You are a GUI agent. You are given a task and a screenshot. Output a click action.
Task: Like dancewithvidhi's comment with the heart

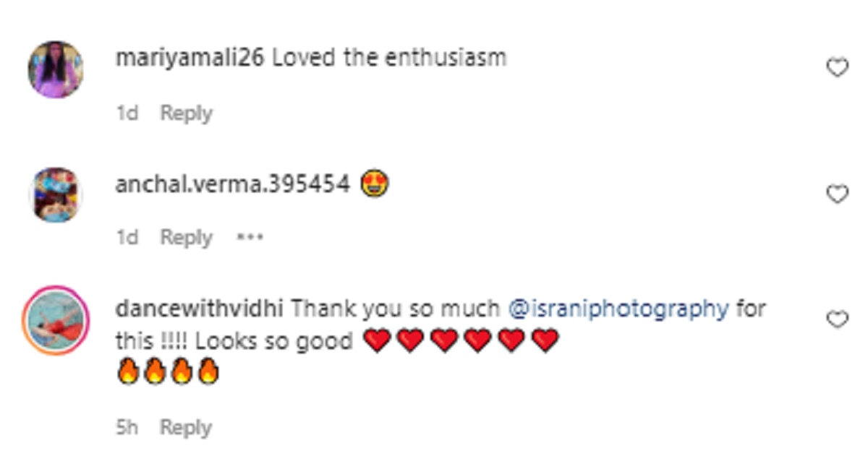837,319
